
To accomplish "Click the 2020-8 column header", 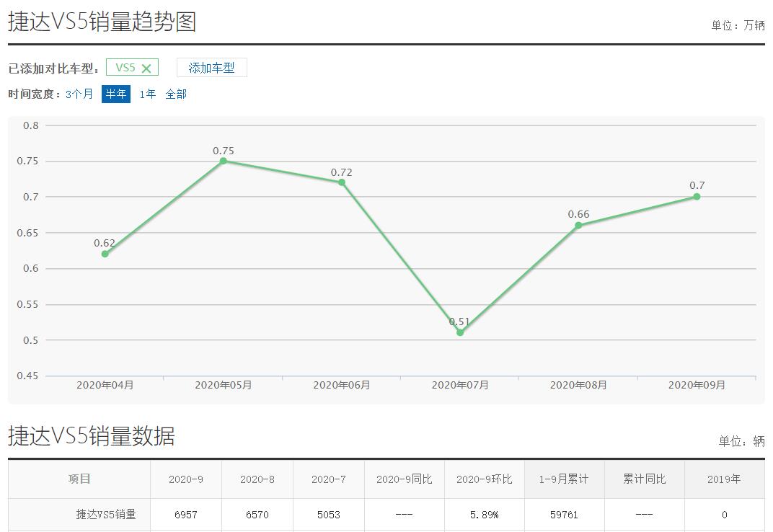I will click(x=257, y=479).
